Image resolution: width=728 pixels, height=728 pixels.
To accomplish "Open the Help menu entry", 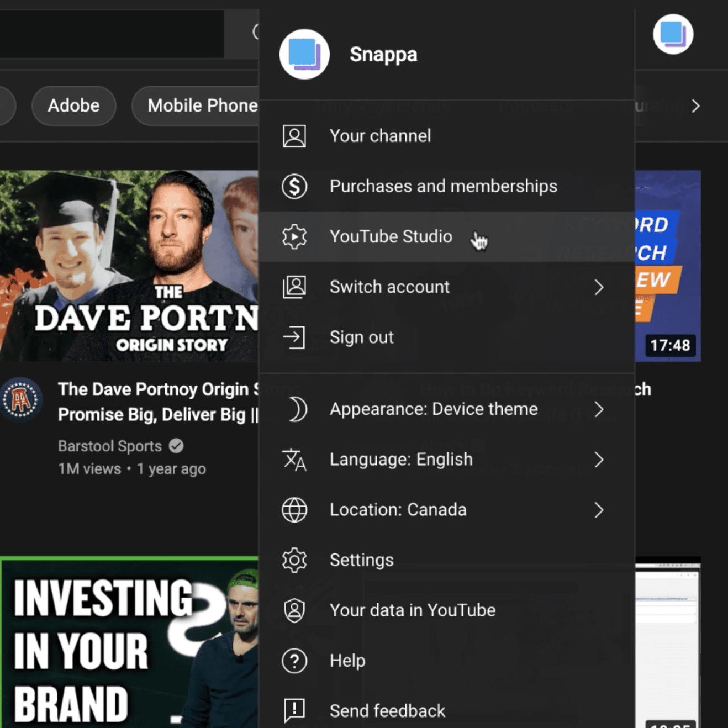I will coord(446,661).
